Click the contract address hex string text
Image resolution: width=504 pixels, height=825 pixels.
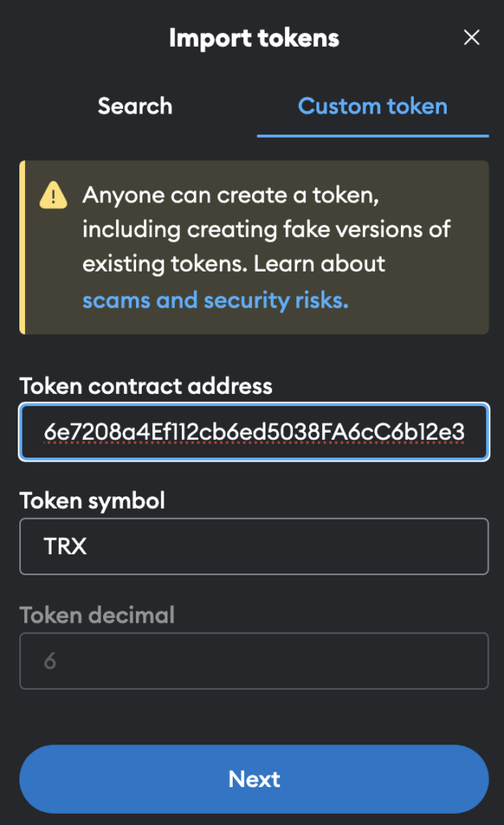pyautogui.click(x=254, y=433)
